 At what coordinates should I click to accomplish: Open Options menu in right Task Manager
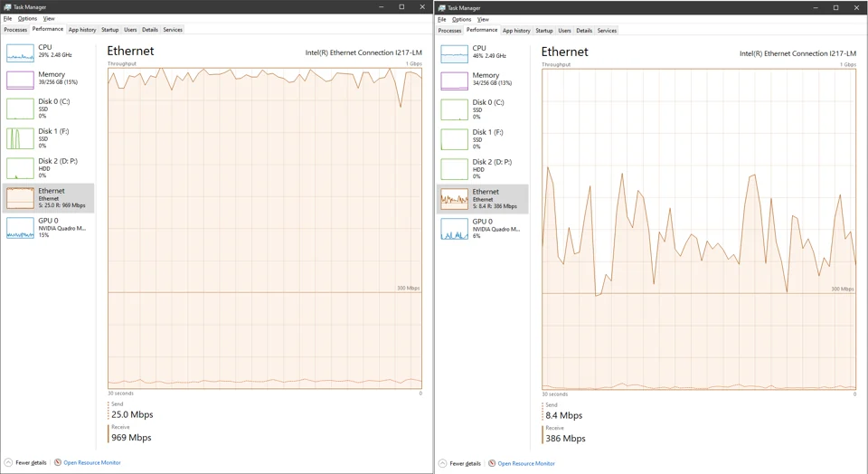[461, 19]
